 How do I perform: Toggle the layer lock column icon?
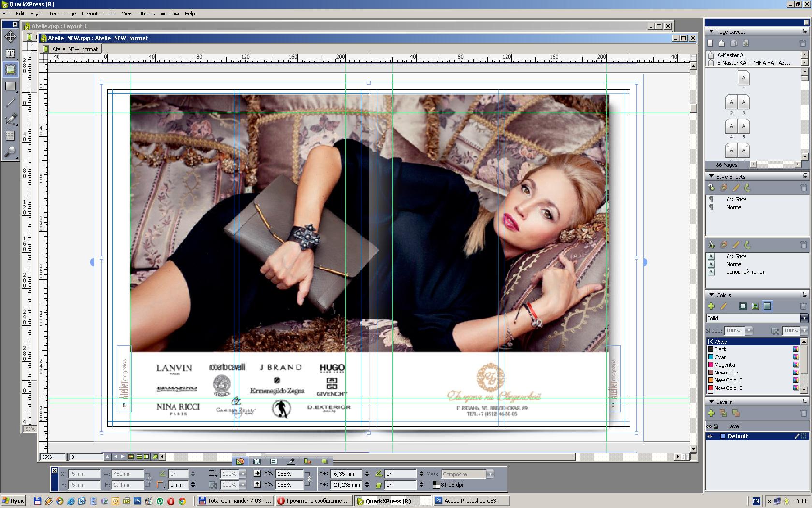(716, 426)
